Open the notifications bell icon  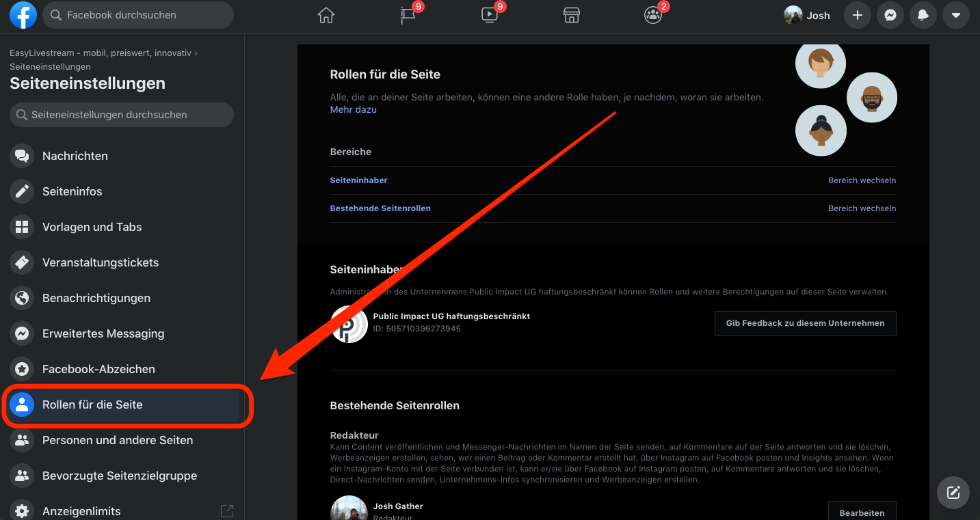(923, 15)
